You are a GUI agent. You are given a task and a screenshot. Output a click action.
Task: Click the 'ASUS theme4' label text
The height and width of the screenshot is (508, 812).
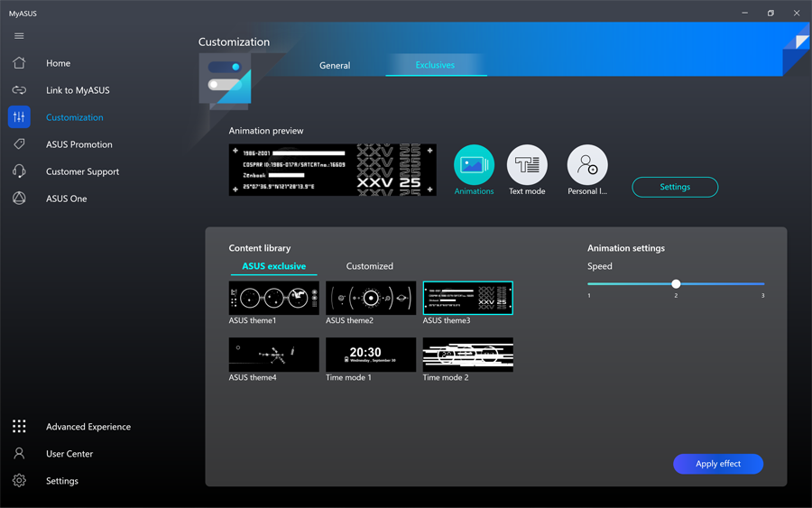pyautogui.click(x=253, y=377)
